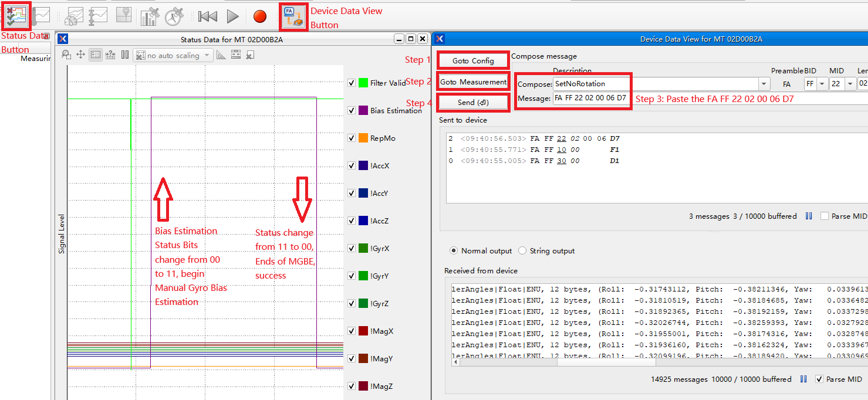868x400 pixels.
Task: Start recording with the red record icon
Action: point(259,16)
